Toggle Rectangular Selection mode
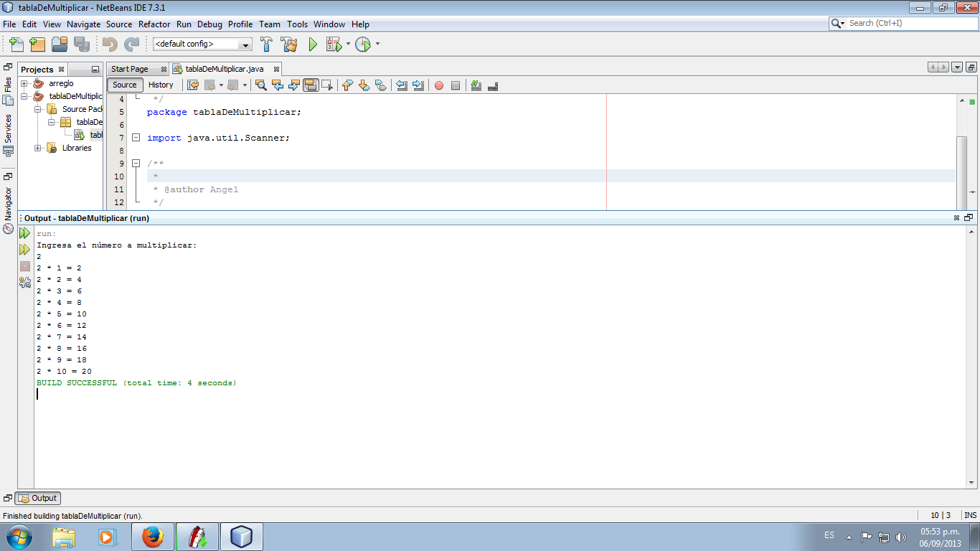The height and width of the screenshot is (551, 980). (x=328, y=85)
